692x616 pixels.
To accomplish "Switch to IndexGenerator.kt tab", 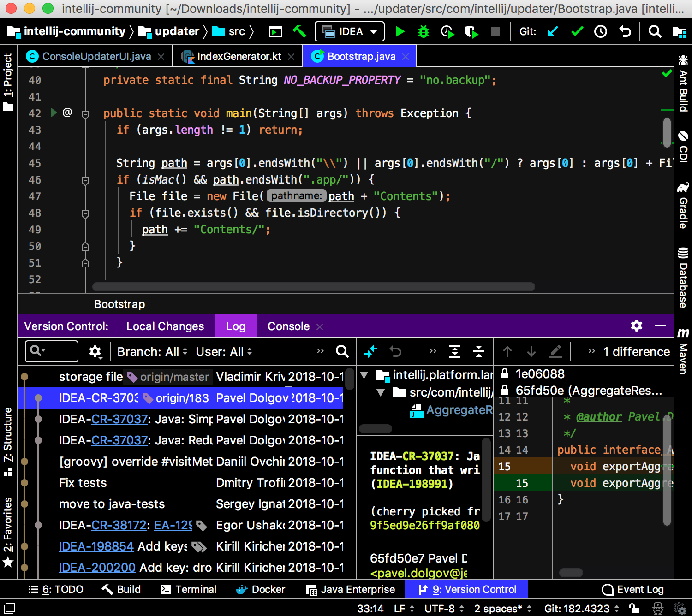I will [238, 56].
